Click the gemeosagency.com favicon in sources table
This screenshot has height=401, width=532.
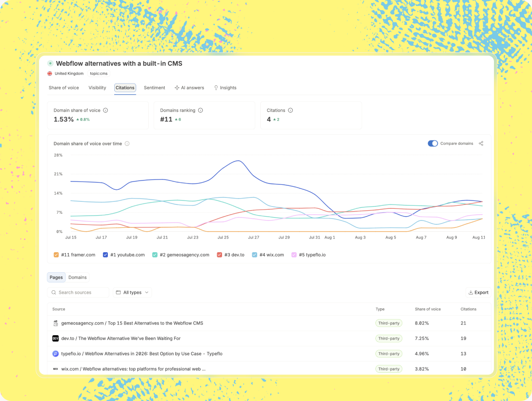56,323
